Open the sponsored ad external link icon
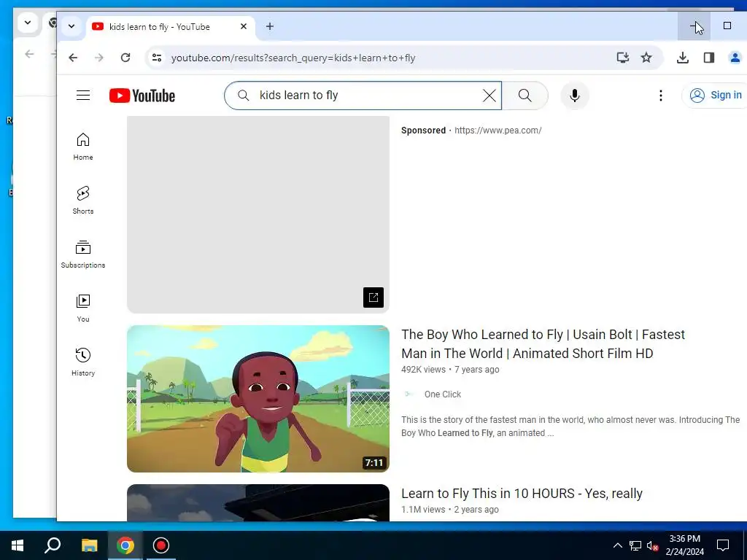The width and height of the screenshot is (747, 560). (373, 297)
